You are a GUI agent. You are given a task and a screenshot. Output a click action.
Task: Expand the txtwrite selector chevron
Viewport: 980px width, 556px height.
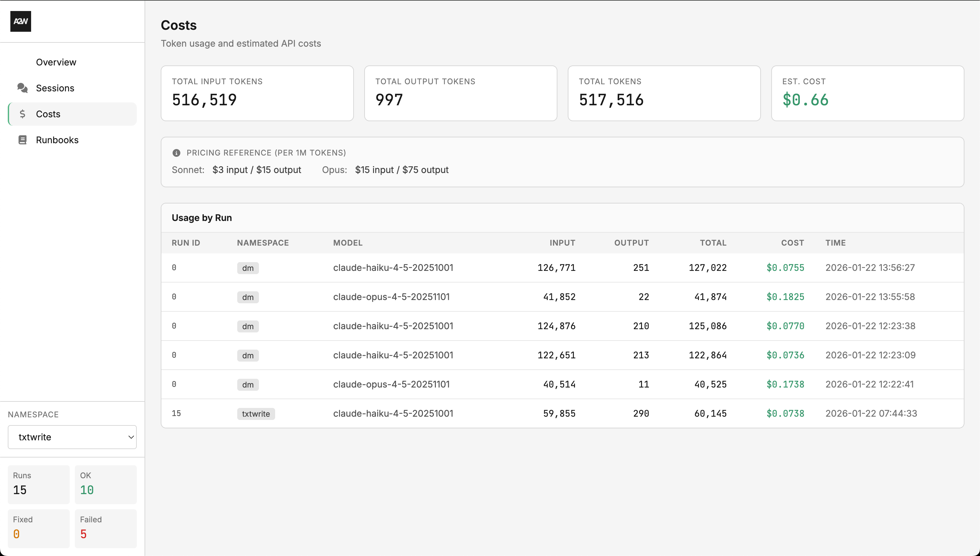pyautogui.click(x=130, y=437)
